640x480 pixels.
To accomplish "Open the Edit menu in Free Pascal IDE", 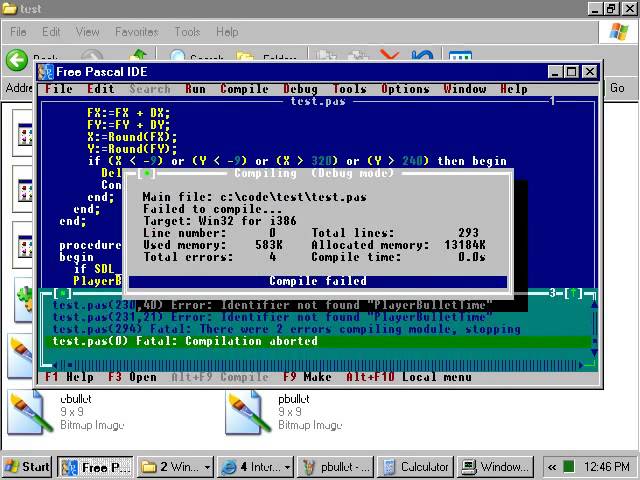I will 101,89.
